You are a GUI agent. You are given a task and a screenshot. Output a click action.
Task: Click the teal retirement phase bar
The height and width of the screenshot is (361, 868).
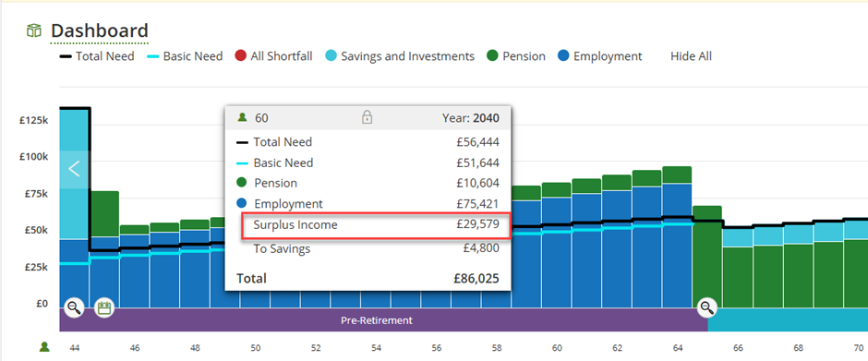point(788,320)
